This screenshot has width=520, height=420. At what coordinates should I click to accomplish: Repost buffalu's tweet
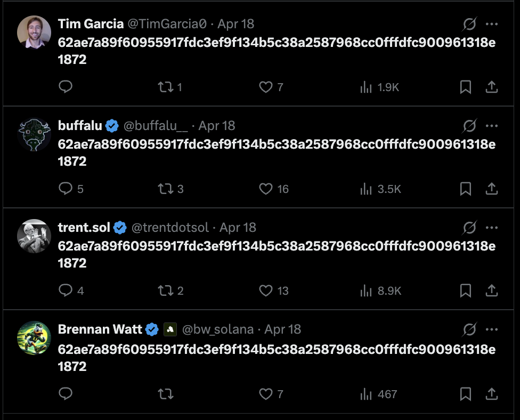coord(166,189)
